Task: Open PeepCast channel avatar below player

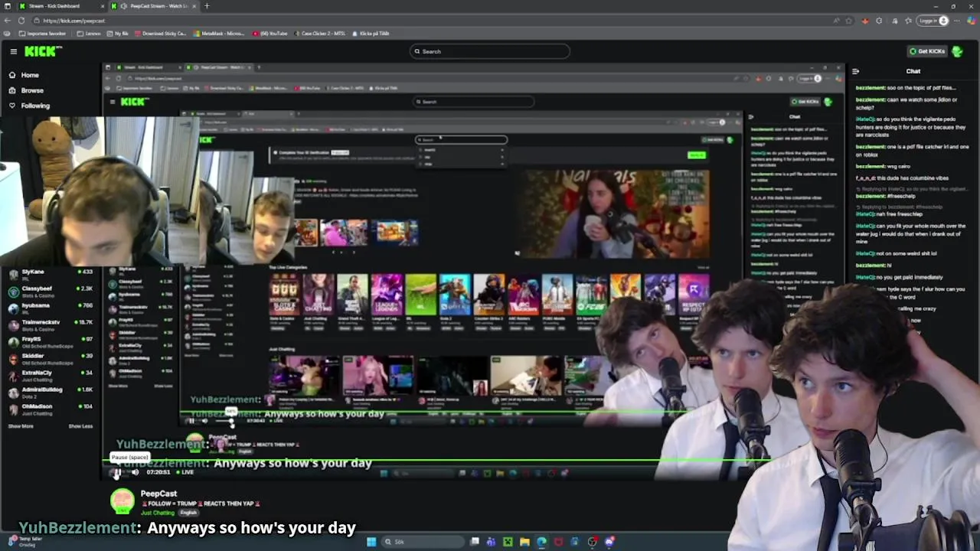Action: coord(122,501)
